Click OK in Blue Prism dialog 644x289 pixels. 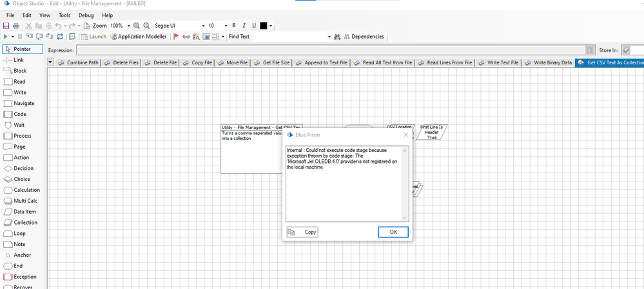click(393, 232)
